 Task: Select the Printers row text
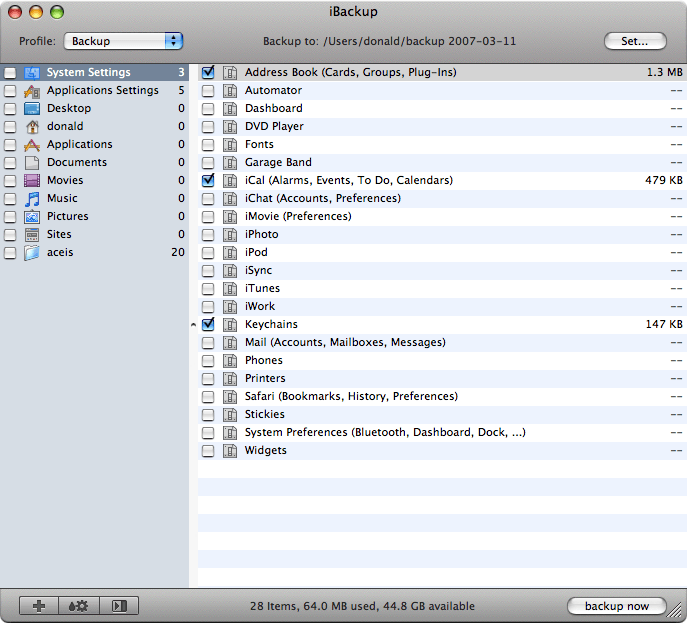pyautogui.click(x=265, y=378)
